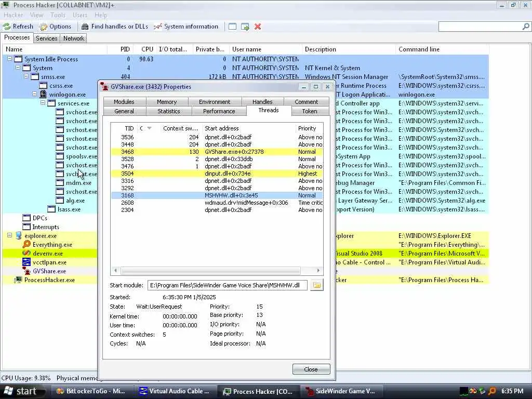Switch to the Processes tab
532x399 pixels.
(17, 37)
